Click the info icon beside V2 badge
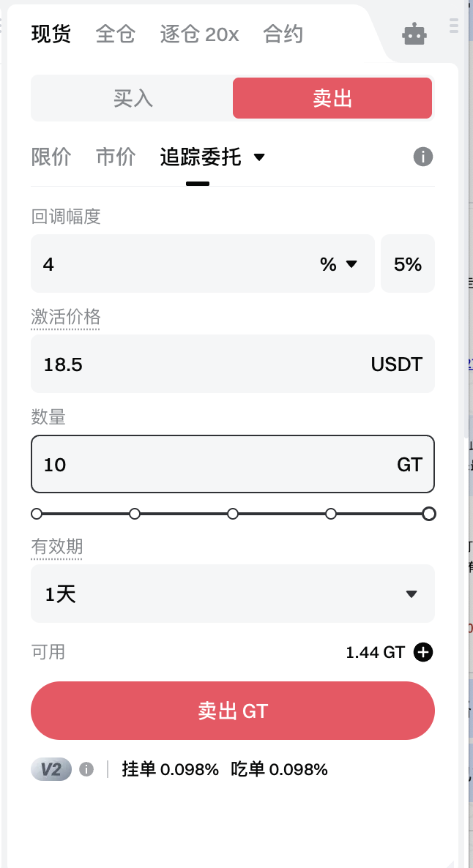The width and height of the screenshot is (473, 868). tap(86, 769)
